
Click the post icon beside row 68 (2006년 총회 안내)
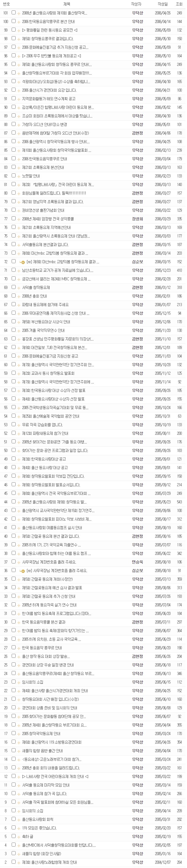pos(18,296)
